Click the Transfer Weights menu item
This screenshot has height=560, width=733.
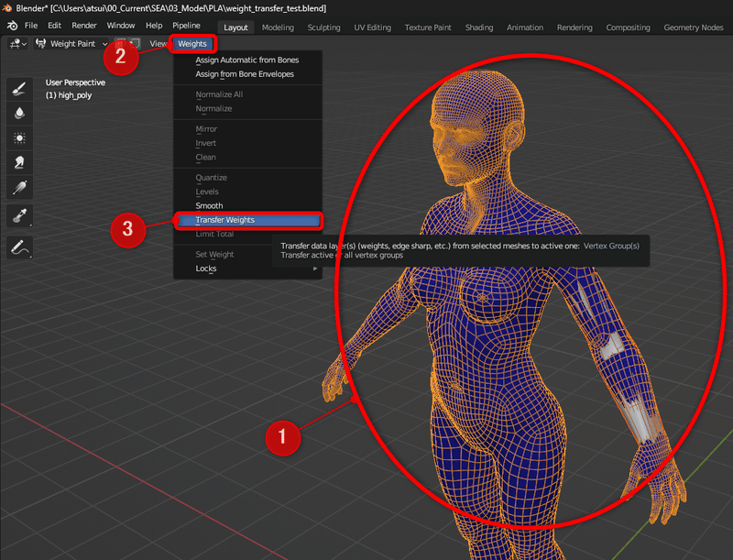pos(247,220)
